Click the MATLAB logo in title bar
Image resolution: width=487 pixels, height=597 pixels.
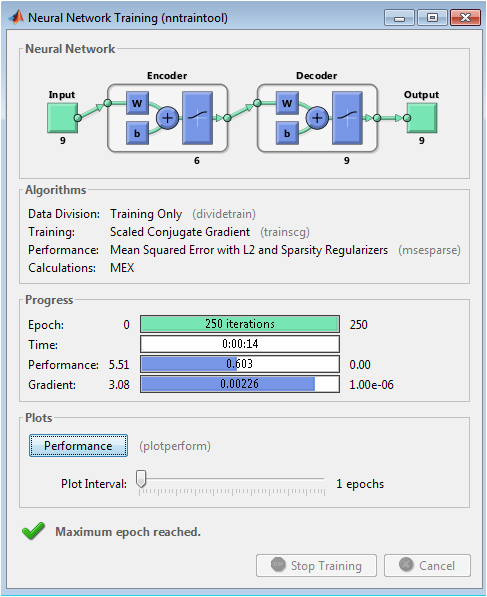pos(16,17)
